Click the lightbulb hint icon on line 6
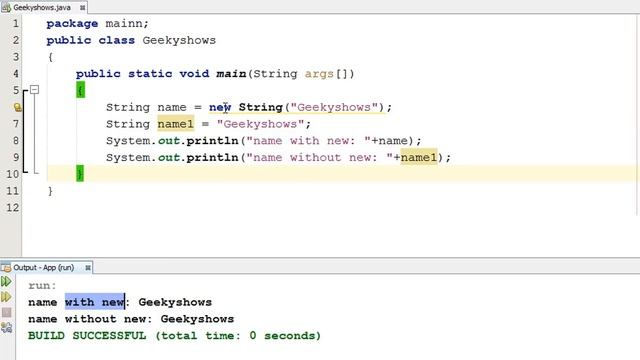This screenshot has width=640, height=360. (18, 107)
